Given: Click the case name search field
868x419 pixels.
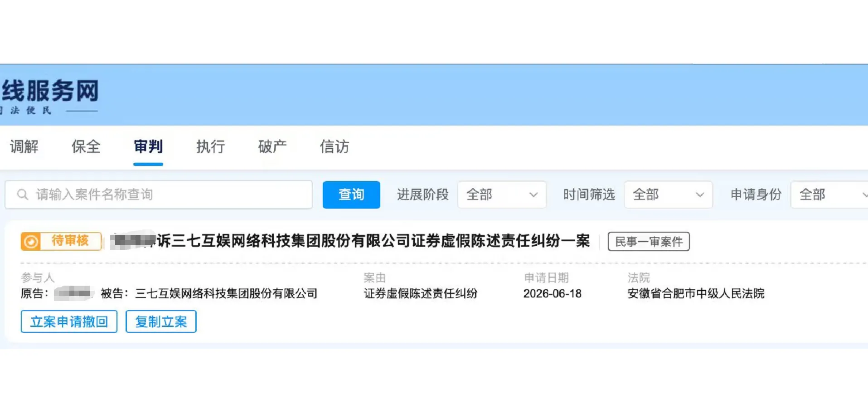Looking at the screenshot, I should (x=159, y=195).
